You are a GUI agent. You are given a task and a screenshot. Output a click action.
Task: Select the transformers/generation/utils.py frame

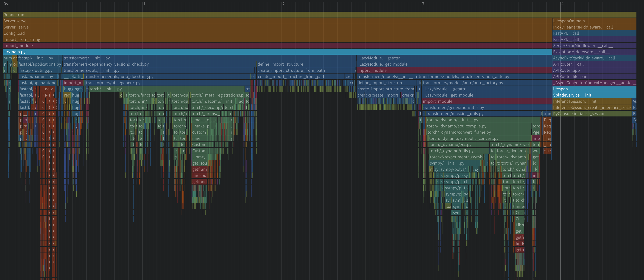[485, 107]
